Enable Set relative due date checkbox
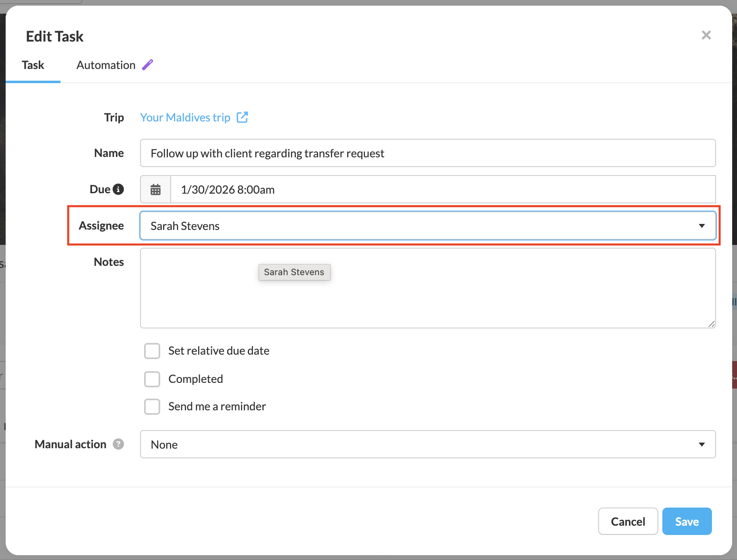Viewport: 737px width, 560px height. tap(152, 351)
